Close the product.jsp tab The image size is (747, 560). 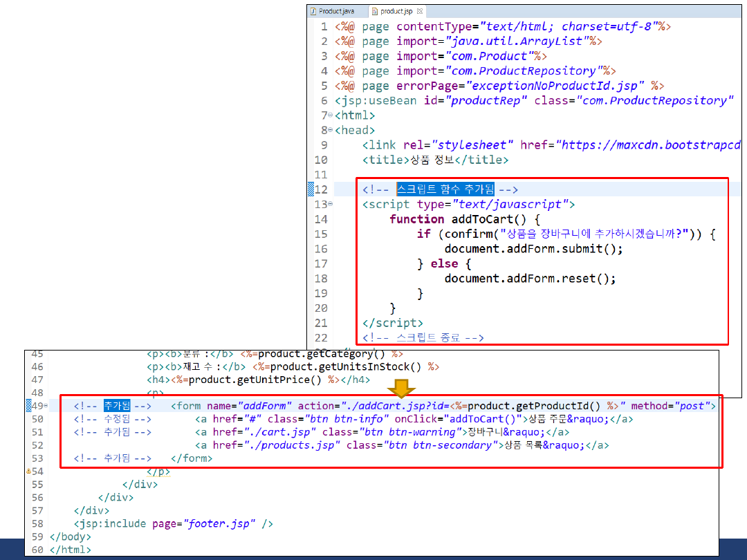coord(420,12)
